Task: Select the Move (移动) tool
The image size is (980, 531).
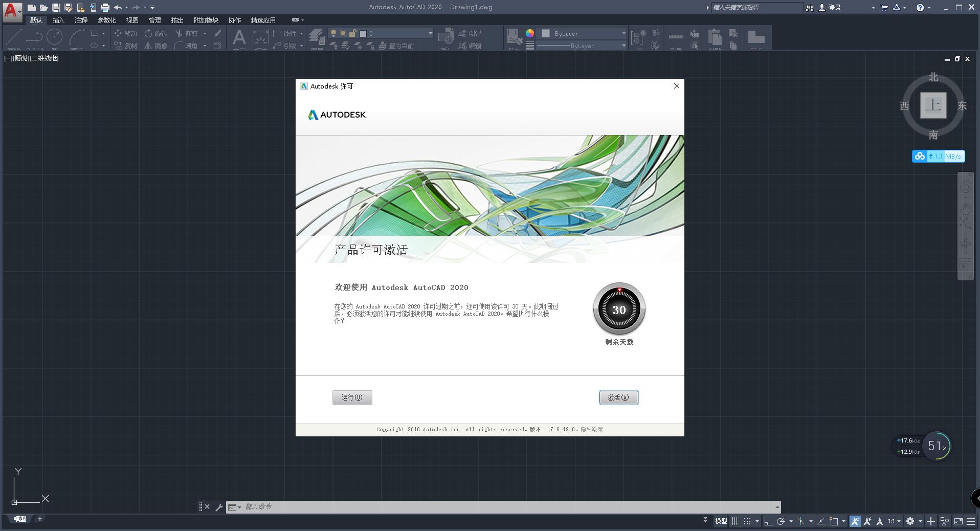Action: (x=125, y=33)
